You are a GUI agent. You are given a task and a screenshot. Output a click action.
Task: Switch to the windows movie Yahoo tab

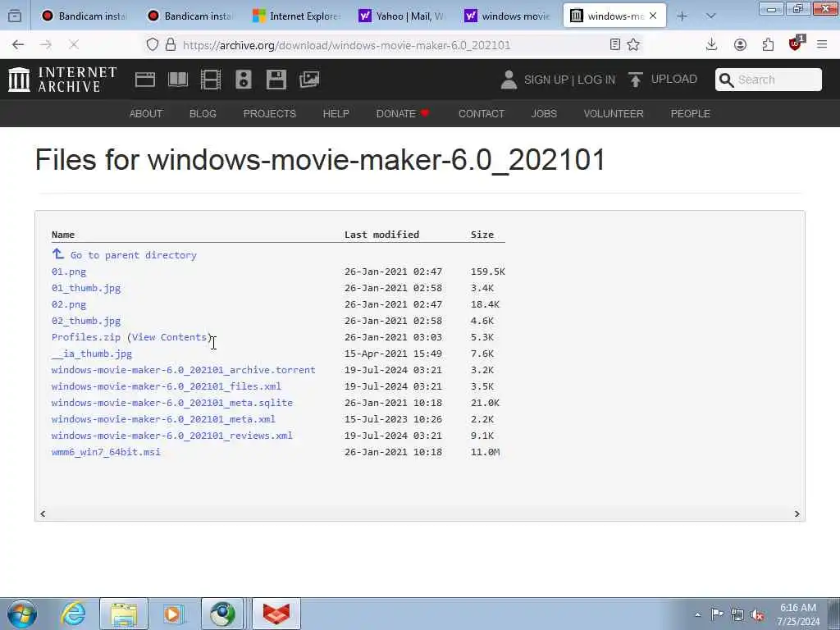(x=507, y=16)
